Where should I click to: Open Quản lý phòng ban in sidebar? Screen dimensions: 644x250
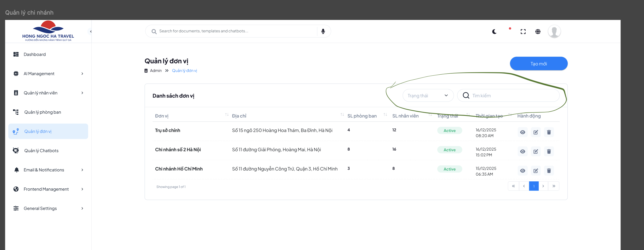pyautogui.click(x=42, y=112)
